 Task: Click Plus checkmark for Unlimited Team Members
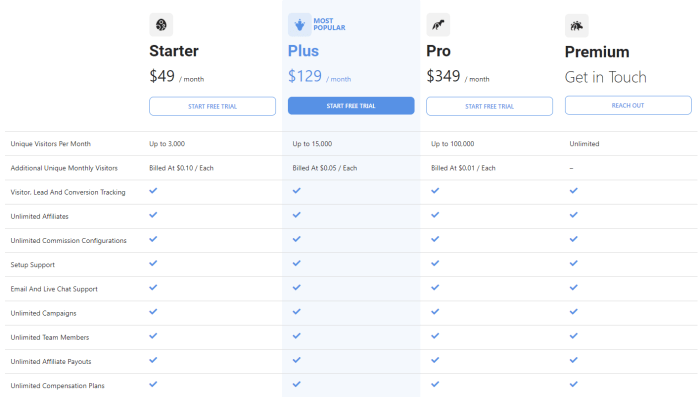(296, 335)
